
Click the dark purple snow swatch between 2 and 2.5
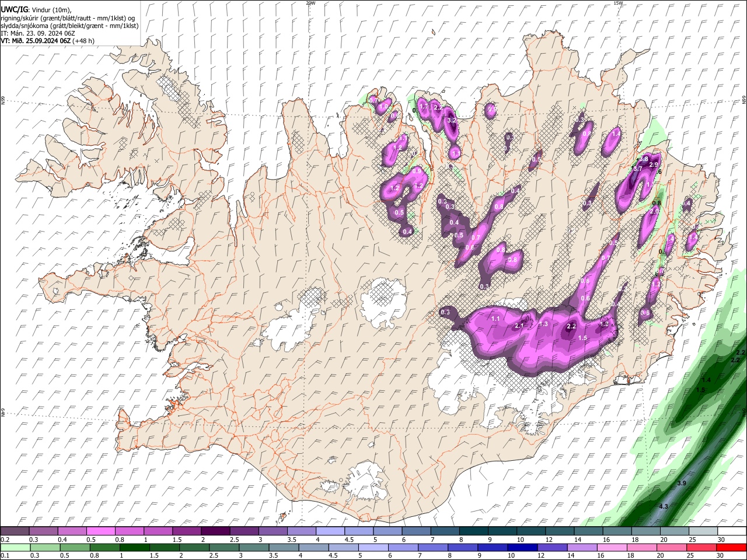[x=215, y=531]
